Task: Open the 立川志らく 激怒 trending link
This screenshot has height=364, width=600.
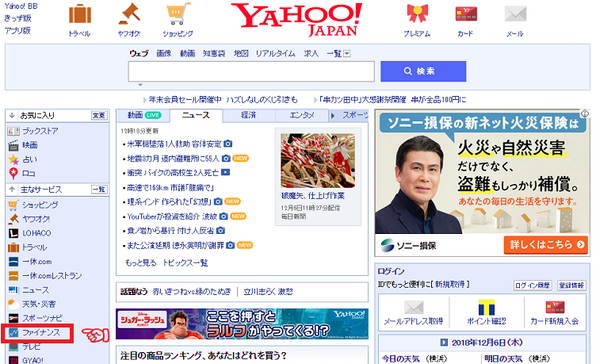Action: pyautogui.click(x=268, y=292)
